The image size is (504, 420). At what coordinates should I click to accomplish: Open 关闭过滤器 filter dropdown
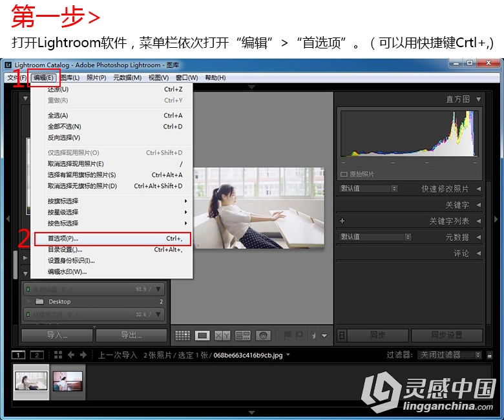tap(450, 355)
